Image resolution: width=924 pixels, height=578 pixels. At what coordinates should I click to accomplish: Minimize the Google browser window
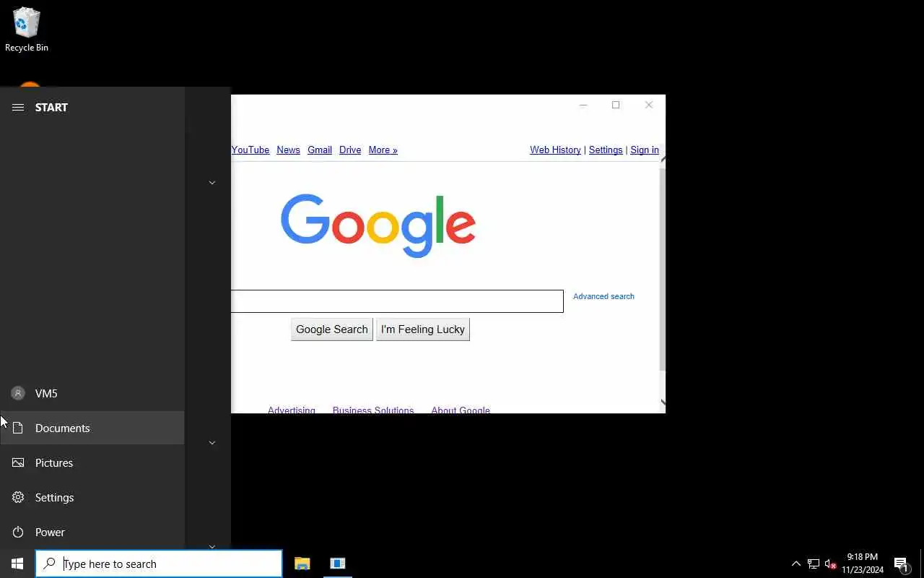(583, 105)
